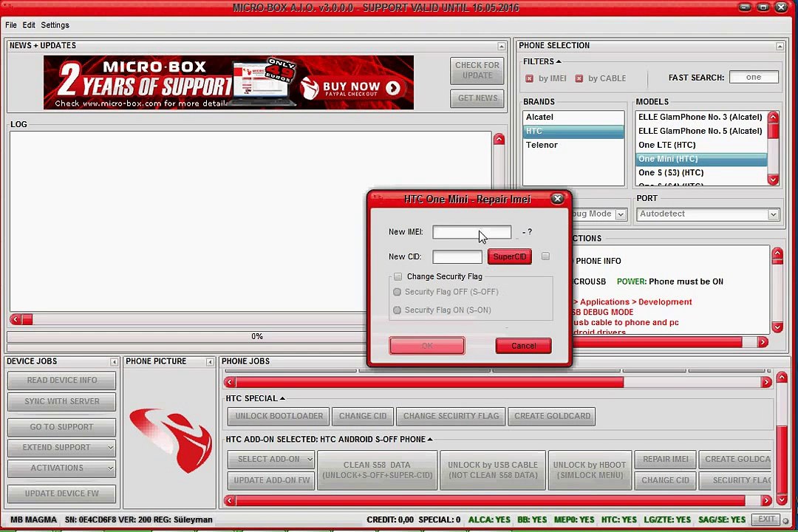
Task: Collapse the HTC SPECIAL section
Action: [x=282, y=398]
